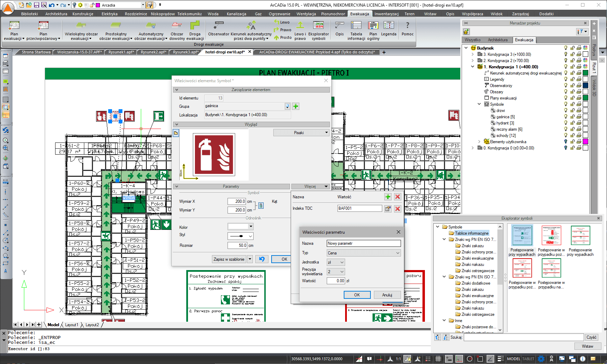Add new group with green plus

296,106
